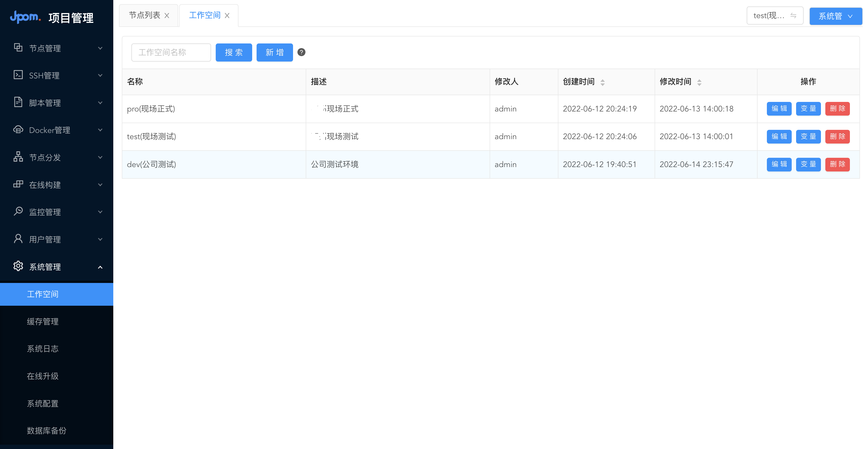This screenshot has height=449, width=868.
Task: Close the 工作空间 tab with X
Action: tap(227, 16)
